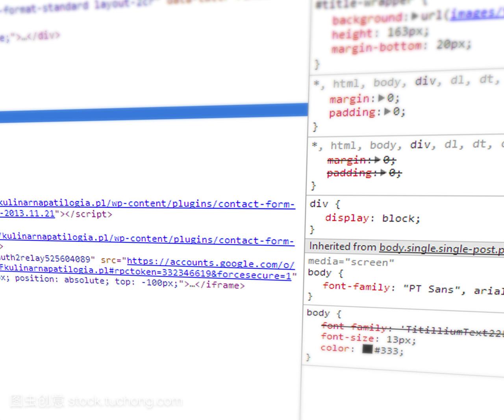The width and height of the screenshot is (504, 420).
Task: Click the struck-through TitilliumText font-family line
Action: pyautogui.click(x=412, y=329)
